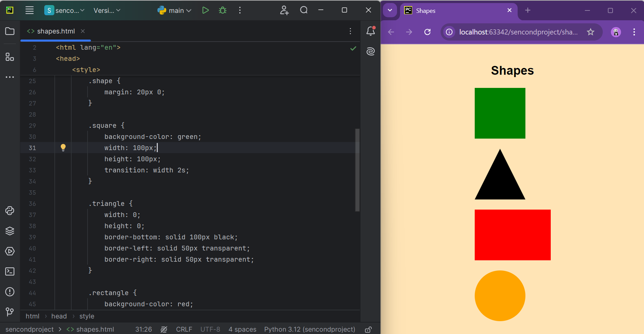Run the main configuration
Image resolution: width=644 pixels, height=334 pixels.
[205, 10]
